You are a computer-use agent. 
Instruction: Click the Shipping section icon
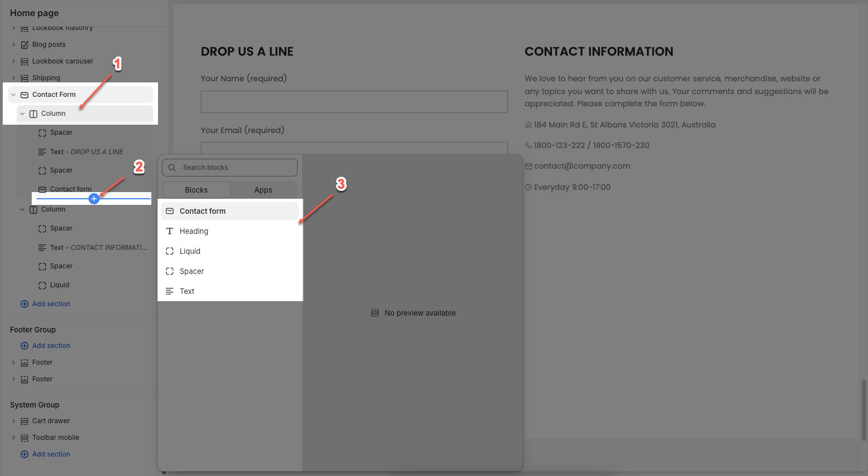click(24, 78)
